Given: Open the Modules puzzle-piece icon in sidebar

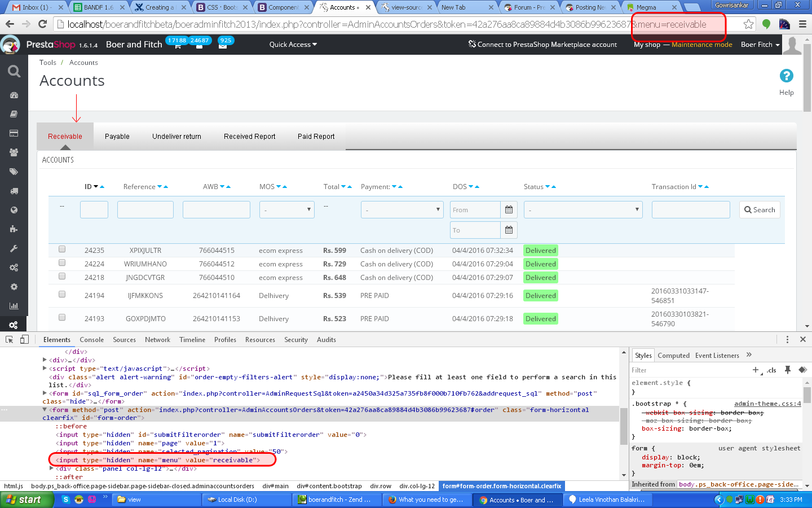Looking at the screenshot, I should (x=14, y=229).
